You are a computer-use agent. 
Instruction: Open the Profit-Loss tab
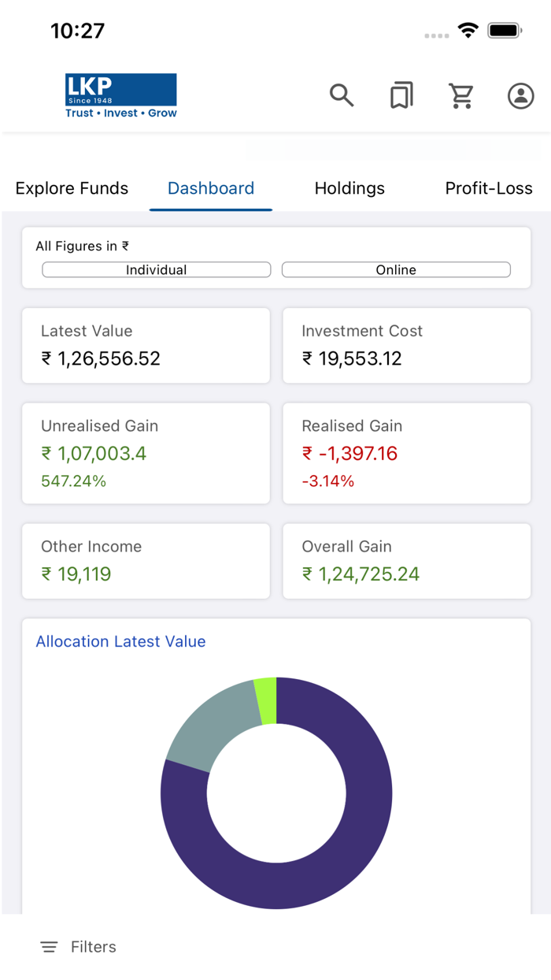pyautogui.click(x=489, y=188)
